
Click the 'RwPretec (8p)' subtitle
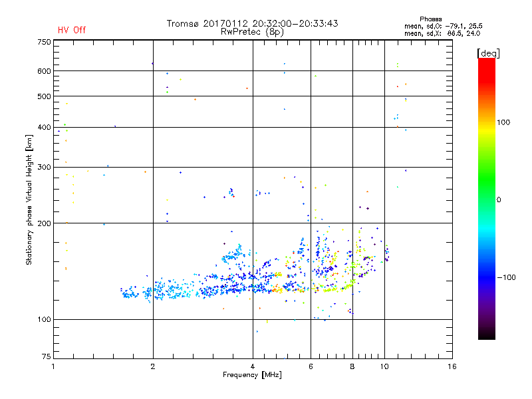(252, 32)
